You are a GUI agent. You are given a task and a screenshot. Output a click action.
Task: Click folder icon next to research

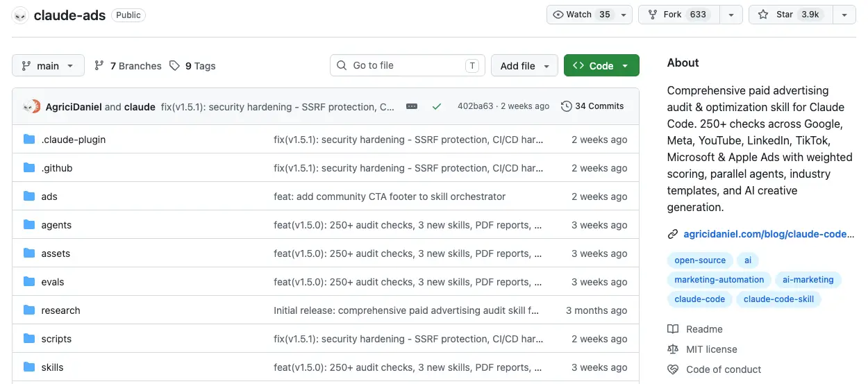(x=29, y=310)
